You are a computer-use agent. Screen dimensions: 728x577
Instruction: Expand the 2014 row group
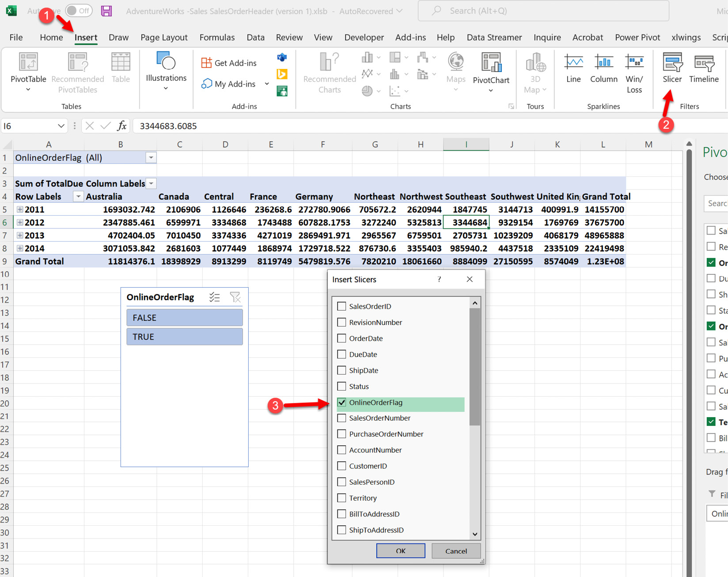coord(20,248)
